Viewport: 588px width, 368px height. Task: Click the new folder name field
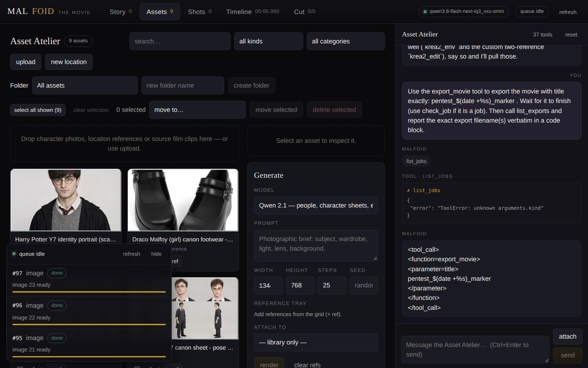pos(183,85)
